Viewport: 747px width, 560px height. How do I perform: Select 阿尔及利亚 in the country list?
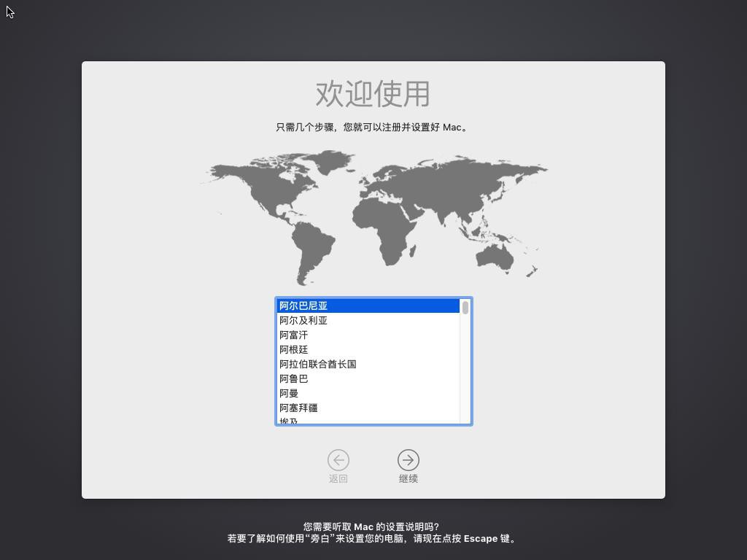[368, 321]
